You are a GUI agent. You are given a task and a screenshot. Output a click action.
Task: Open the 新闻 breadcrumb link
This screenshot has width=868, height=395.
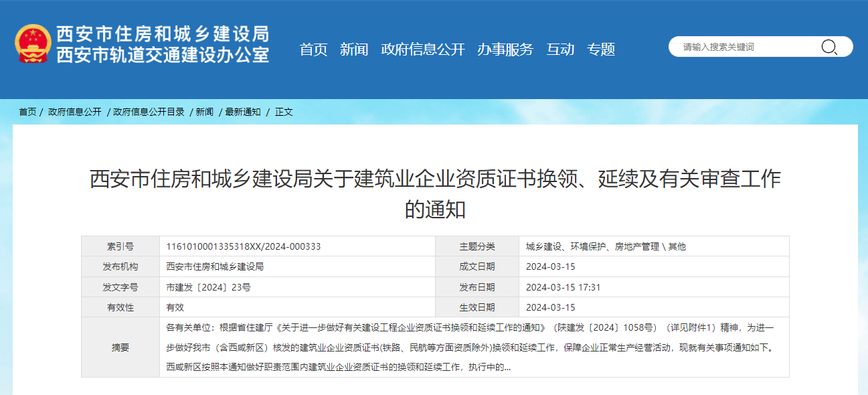click(x=205, y=112)
